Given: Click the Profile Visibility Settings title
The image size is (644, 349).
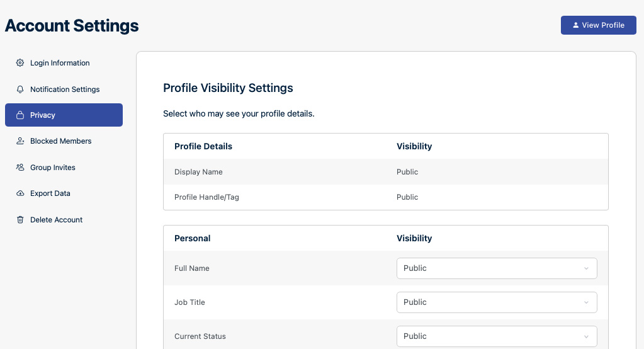Looking at the screenshot, I should tap(228, 88).
